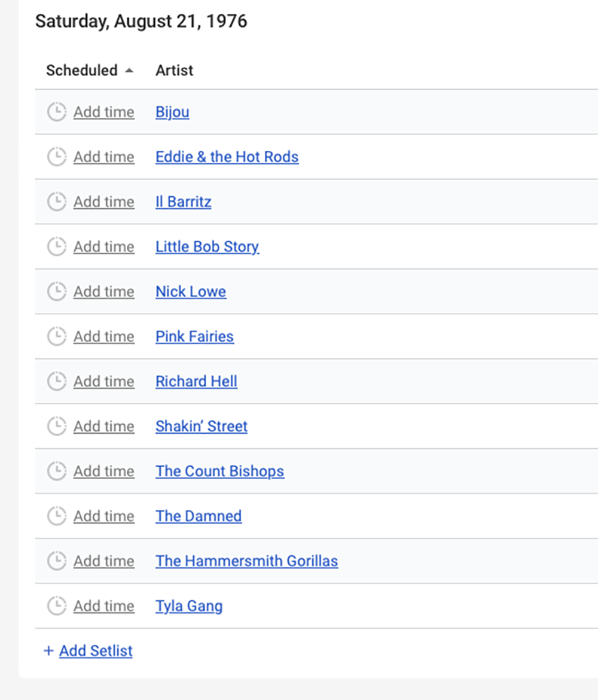
Task: Click the Add Setlist link
Action: point(96,651)
